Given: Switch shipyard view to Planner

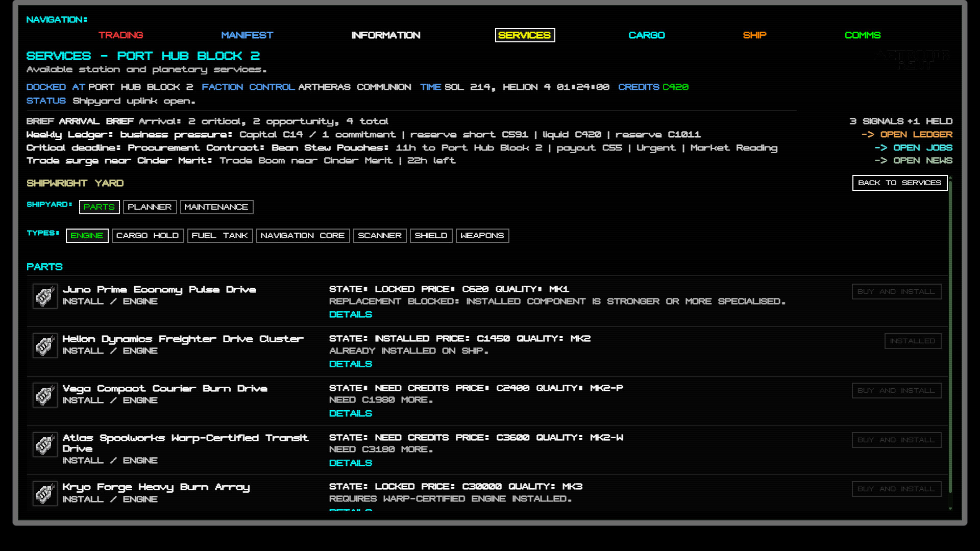Looking at the screenshot, I should 150,207.
